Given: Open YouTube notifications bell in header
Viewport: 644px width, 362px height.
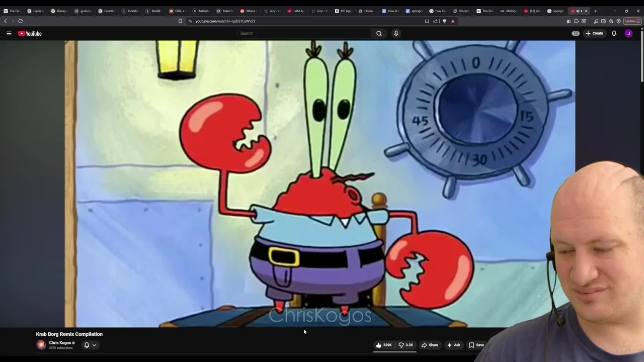Looking at the screenshot, I should point(614,33).
